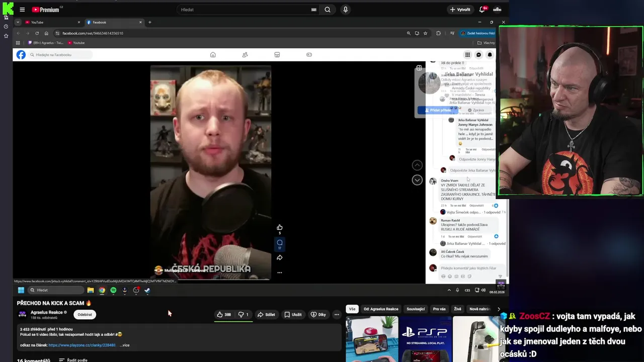
Task: Select the Živě chip
Action: point(457,309)
